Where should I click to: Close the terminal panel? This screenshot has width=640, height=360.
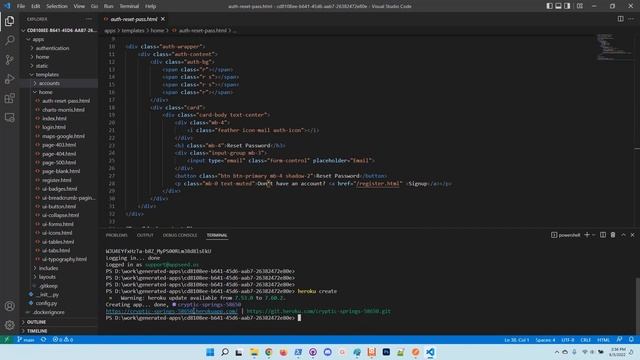click(x=632, y=235)
